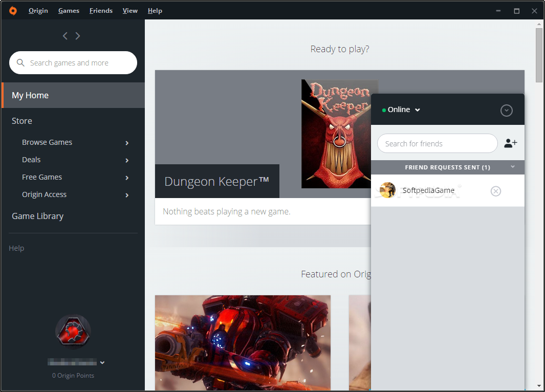Click Origin Access link
The width and height of the screenshot is (545, 392).
pos(44,194)
